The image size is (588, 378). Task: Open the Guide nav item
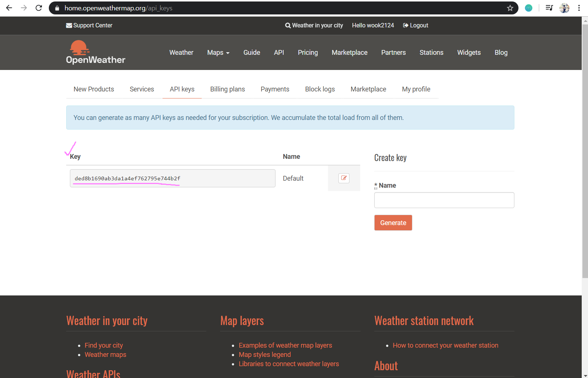(x=252, y=53)
